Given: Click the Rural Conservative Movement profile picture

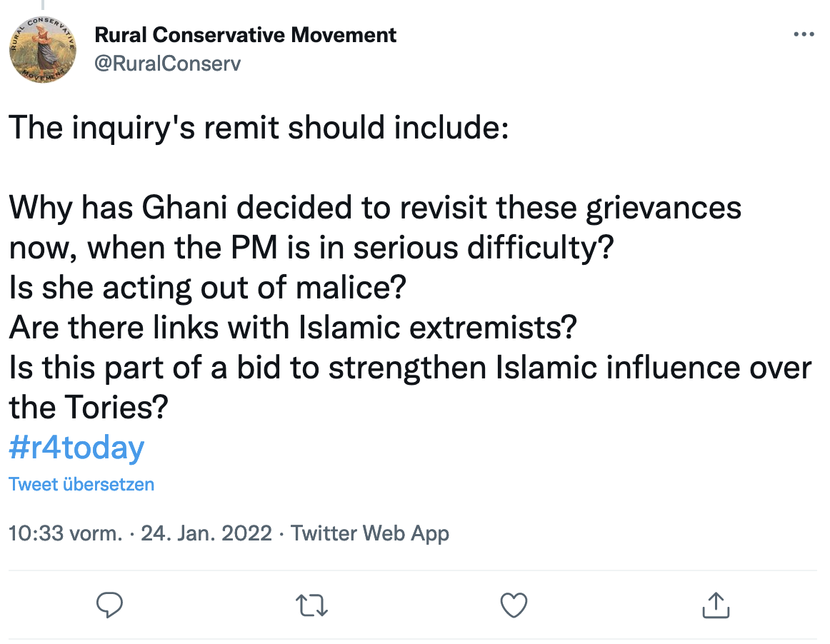Looking at the screenshot, I should (43, 48).
